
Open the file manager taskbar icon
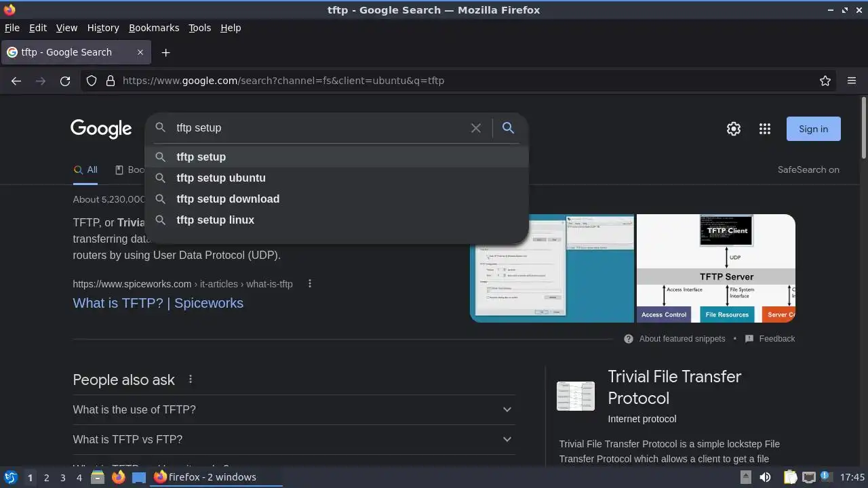click(98, 477)
